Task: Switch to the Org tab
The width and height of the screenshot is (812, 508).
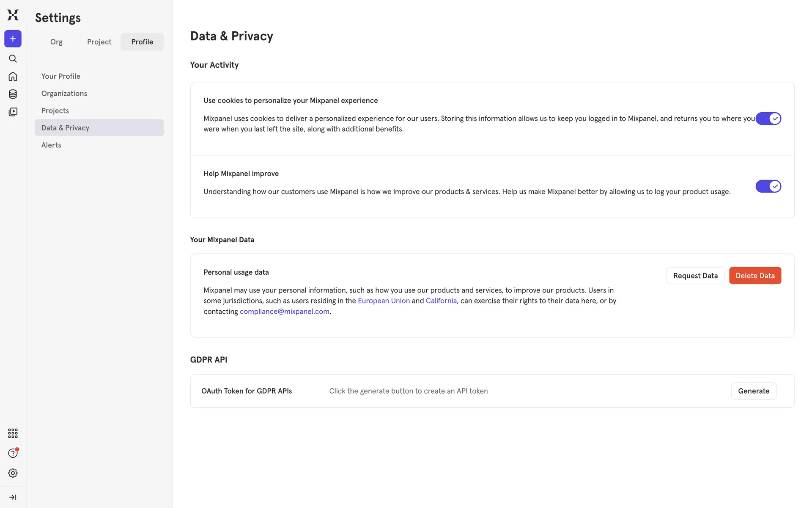Action: tap(56, 42)
